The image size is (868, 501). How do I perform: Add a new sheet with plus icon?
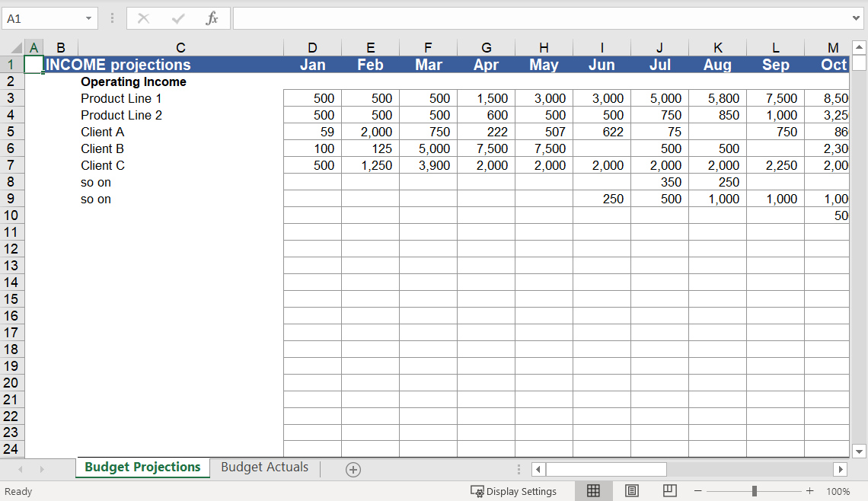353,469
